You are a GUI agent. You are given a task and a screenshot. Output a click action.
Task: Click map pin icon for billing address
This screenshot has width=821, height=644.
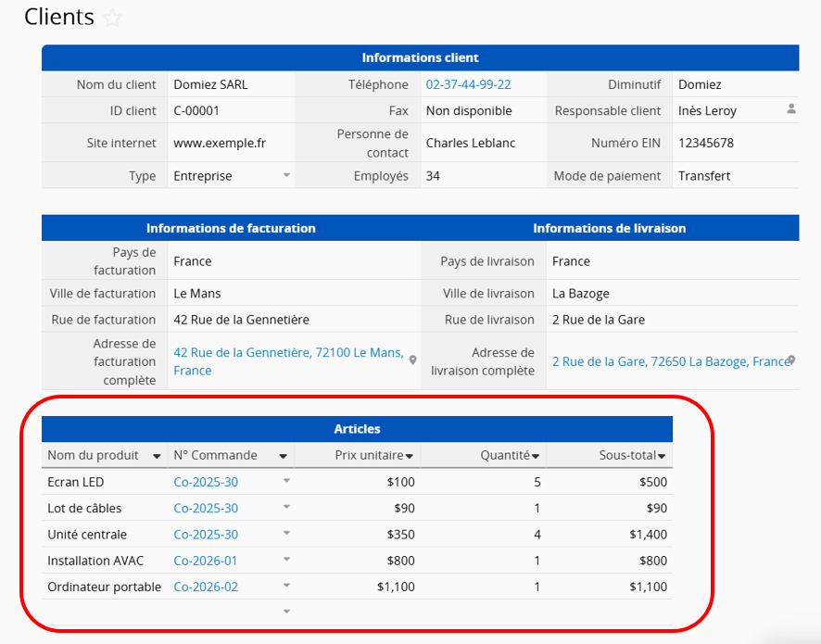pos(413,360)
